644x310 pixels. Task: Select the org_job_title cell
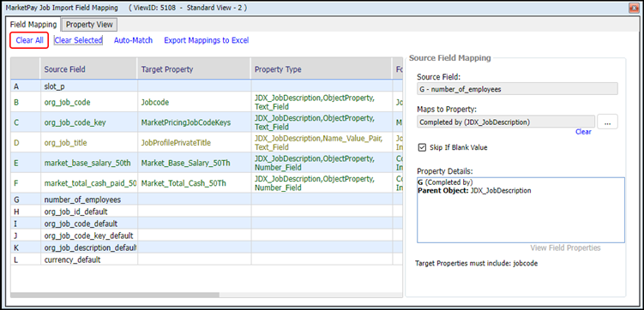tap(88, 143)
